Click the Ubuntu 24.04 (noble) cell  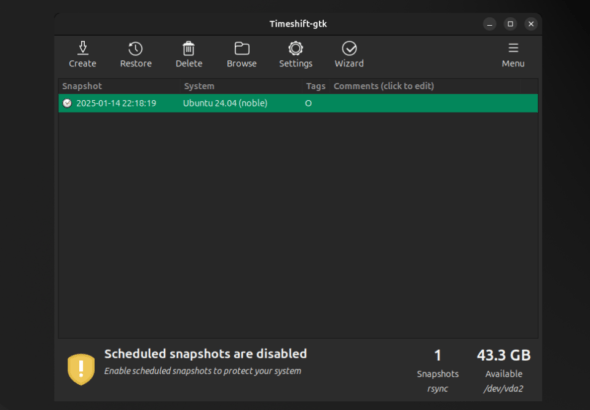coord(225,103)
